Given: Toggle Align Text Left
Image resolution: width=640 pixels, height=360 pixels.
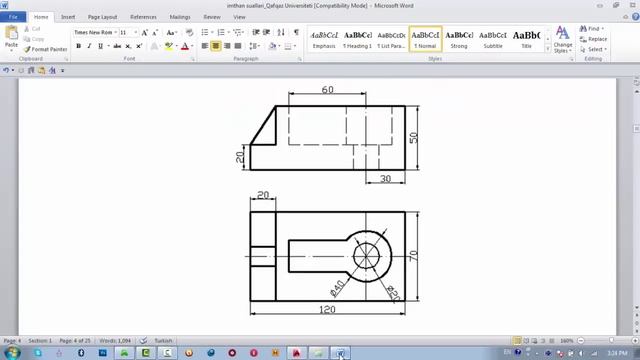Looking at the screenshot, I should pyautogui.click(x=205, y=46).
